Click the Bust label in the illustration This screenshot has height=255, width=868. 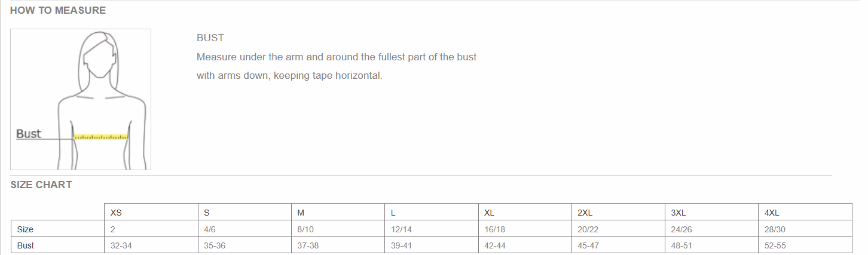pos(29,134)
